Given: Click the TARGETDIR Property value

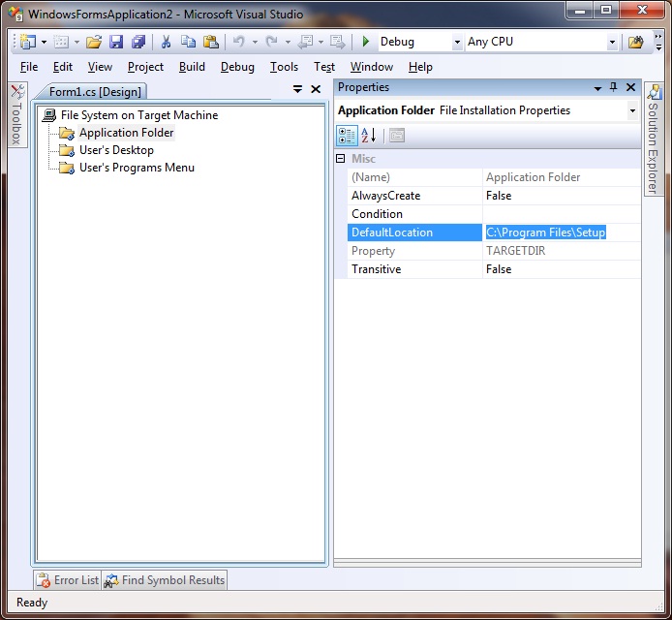Looking at the screenshot, I should tap(562, 251).
